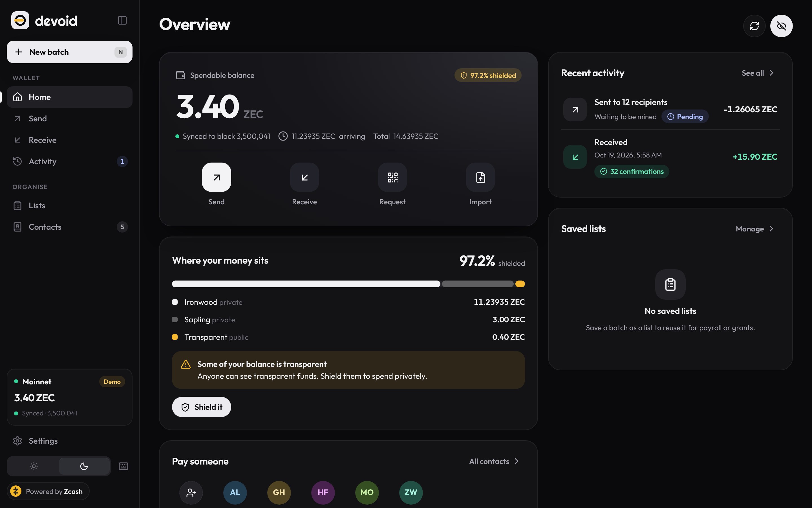This screenshot has height=508, width=812.
Task: Pay contact HF avatar
Action: [x=323, y=492]
